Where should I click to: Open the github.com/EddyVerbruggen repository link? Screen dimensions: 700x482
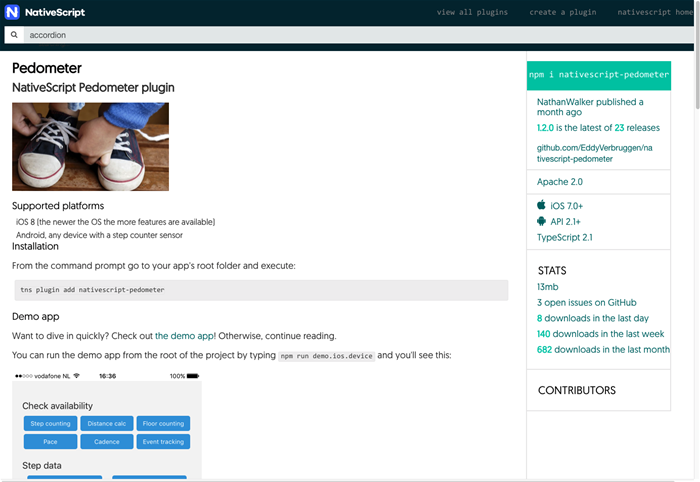click(x=594, y=153)
